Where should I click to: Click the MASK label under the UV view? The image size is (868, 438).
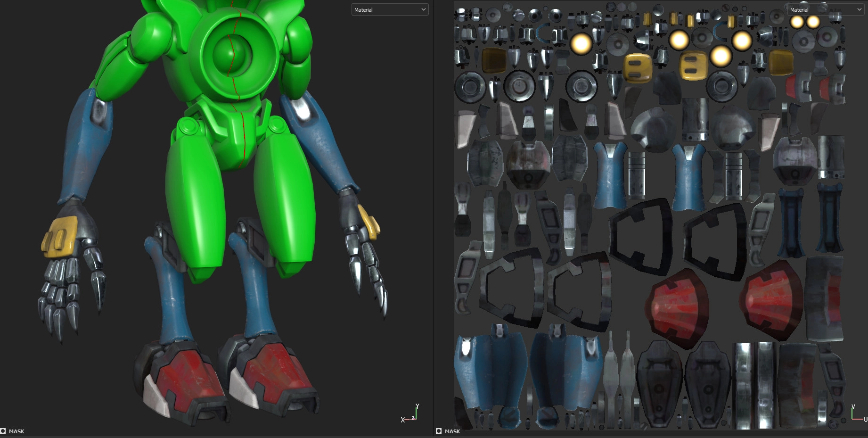click(x=452, y=431)
